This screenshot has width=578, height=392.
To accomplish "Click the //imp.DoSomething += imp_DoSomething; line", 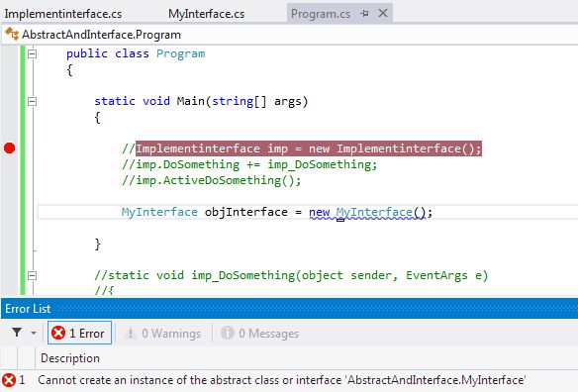I will 249,164.
